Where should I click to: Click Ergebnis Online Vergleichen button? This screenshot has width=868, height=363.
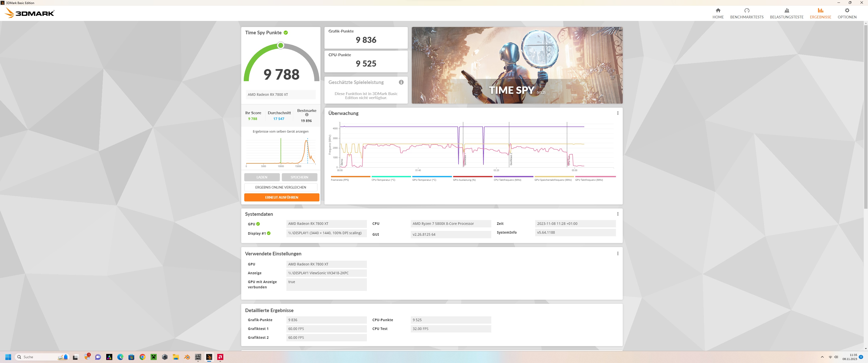tap(281, 187)
